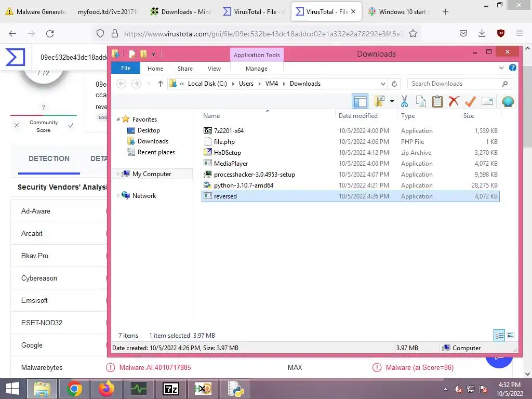Image resolution: width=532 pixels, height=399 pixels.
Task: Sort files by Type column header
Action: click(x=408, y=116)
